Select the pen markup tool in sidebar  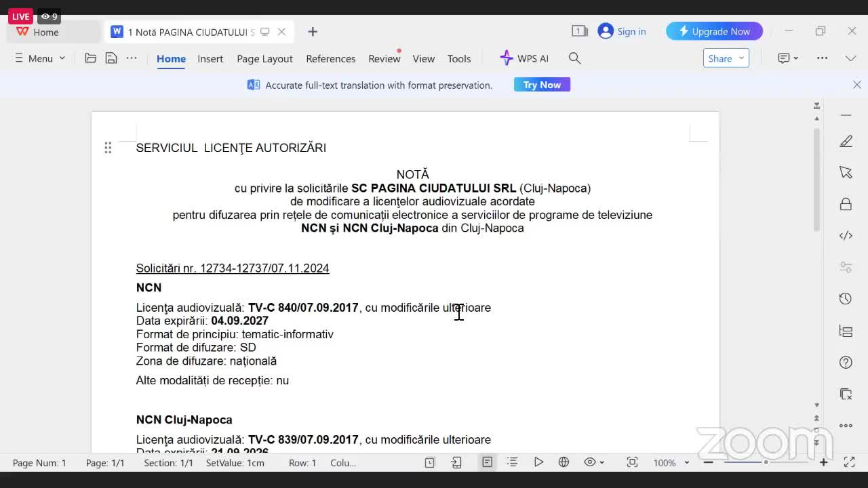[x=846, y=141]
